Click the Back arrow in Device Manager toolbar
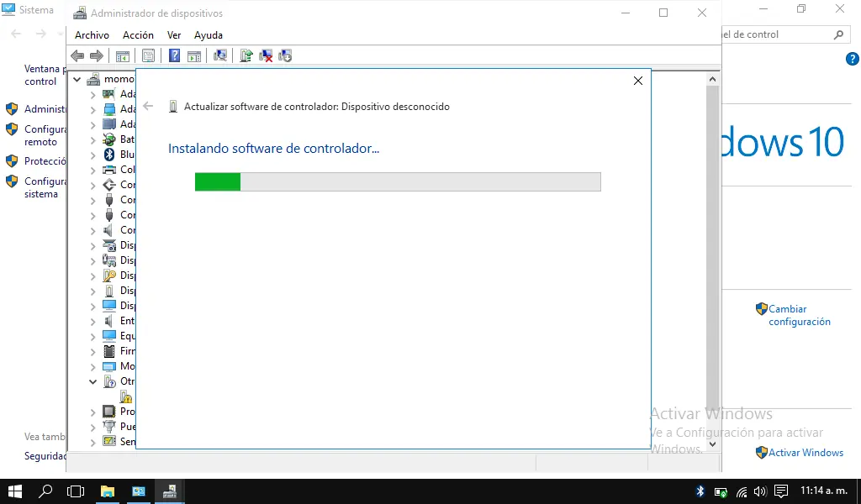The height and width of the screenshot is (504, 861). tap(77, 56)
